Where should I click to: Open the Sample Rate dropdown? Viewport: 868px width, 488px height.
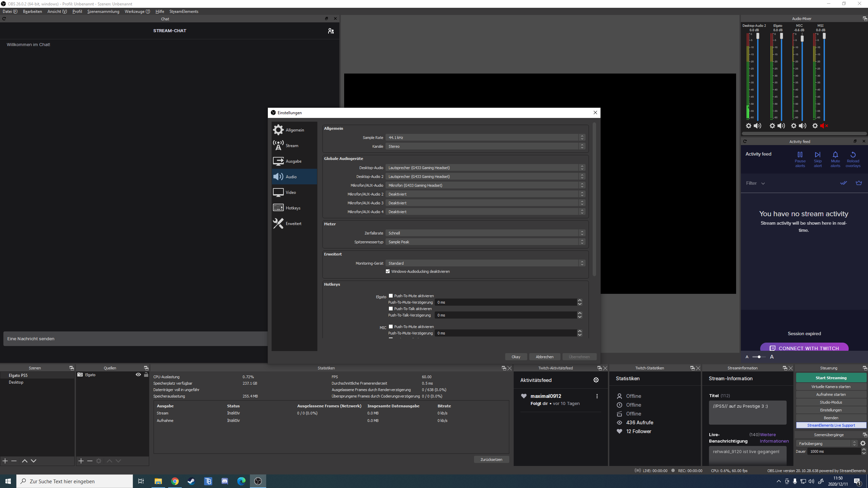tap(485, 138)
